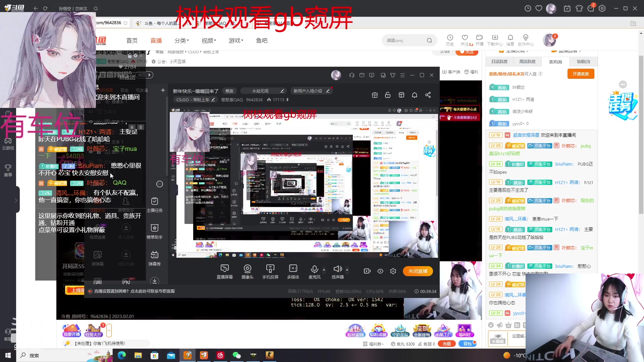The image size is (644, 362).
Task: Open 手机投屏 phone casting
Action: pos(270,271)
